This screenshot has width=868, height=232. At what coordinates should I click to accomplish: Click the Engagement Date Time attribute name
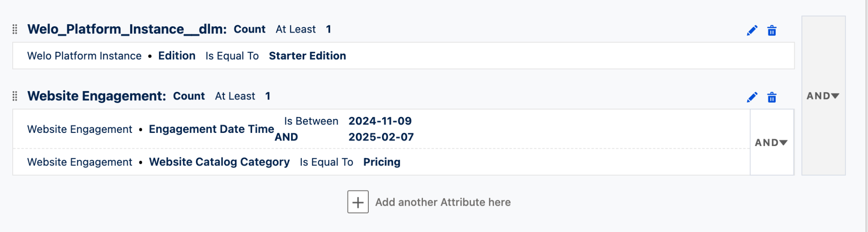click(x=211, y=129)
